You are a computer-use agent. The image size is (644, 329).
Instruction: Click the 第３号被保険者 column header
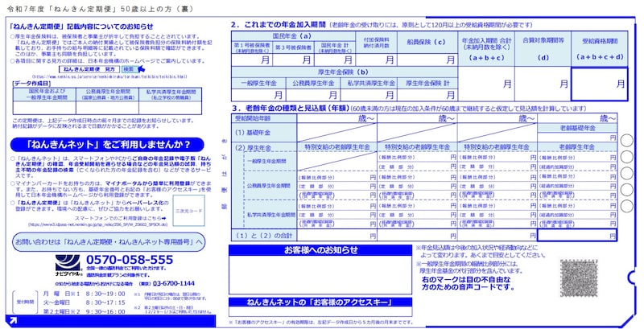click(x=293, y=47)
